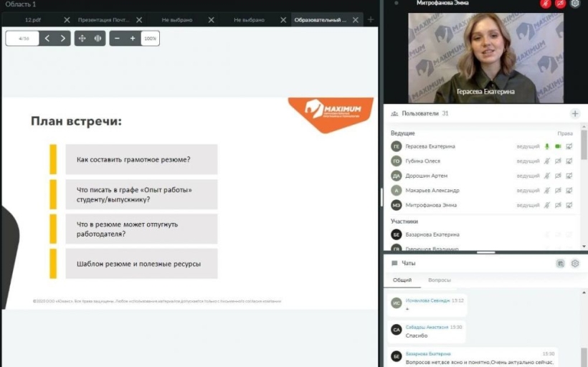
Task: Mute Герасева Екатерина's active microphone
Action: click(547, 146)
